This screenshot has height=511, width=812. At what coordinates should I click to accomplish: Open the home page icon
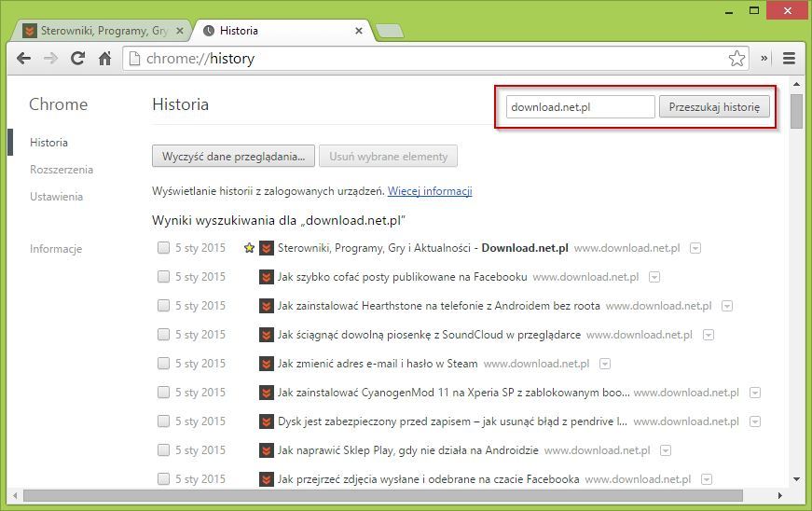tap(105, 59)
